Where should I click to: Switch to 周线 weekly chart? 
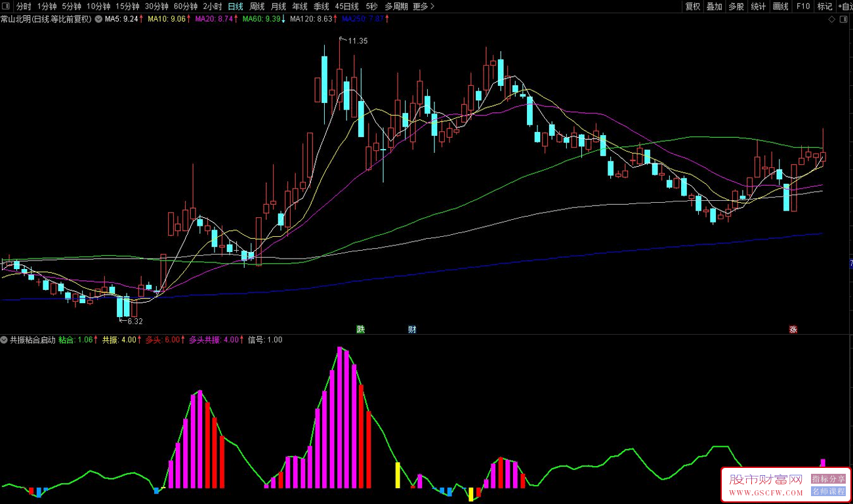[x=257, y=7]
